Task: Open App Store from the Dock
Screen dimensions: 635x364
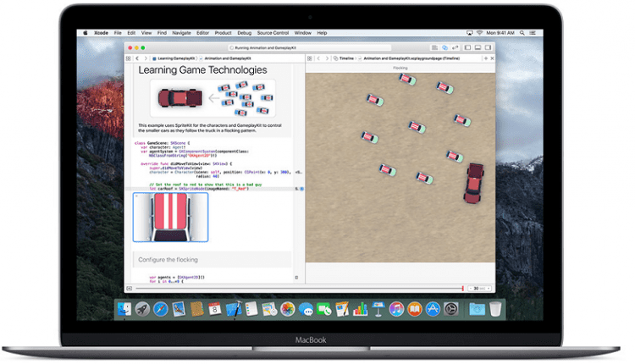Action: pos(433,309)
